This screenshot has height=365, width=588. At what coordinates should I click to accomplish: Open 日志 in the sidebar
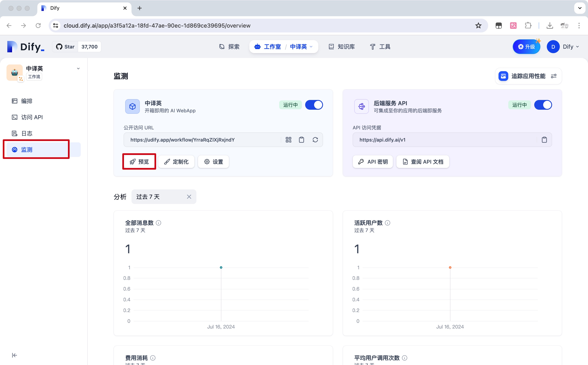(43, 133)
